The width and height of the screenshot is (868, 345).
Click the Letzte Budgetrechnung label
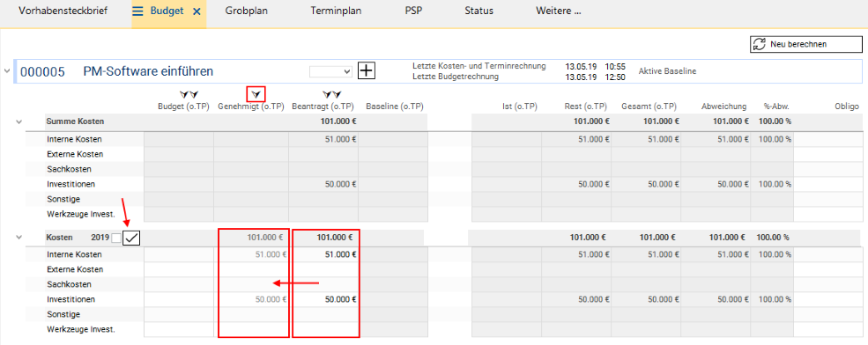pyautogui.click(x=456, y=77)
